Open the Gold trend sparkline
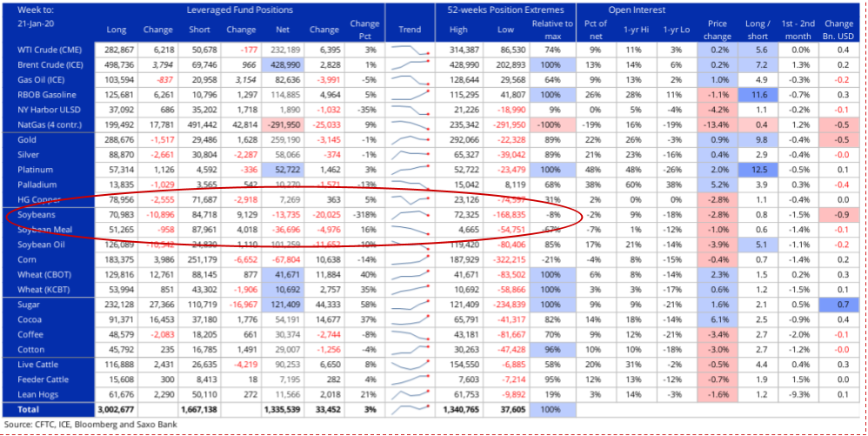868x436 pixels. point(410,139)
